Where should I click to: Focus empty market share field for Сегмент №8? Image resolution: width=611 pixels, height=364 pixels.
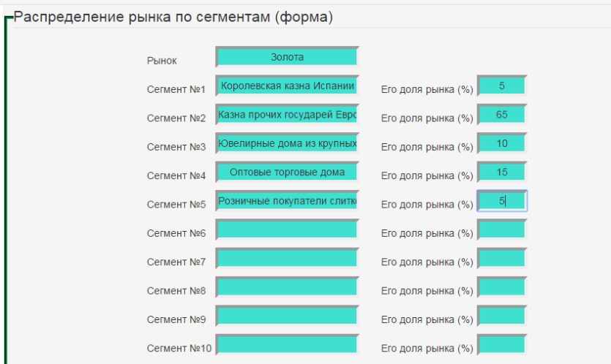coord(501,287)
